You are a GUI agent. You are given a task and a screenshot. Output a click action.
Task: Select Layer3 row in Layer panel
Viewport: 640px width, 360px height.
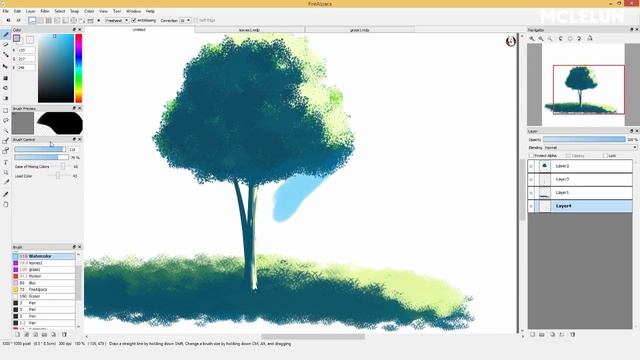[580, 179]
